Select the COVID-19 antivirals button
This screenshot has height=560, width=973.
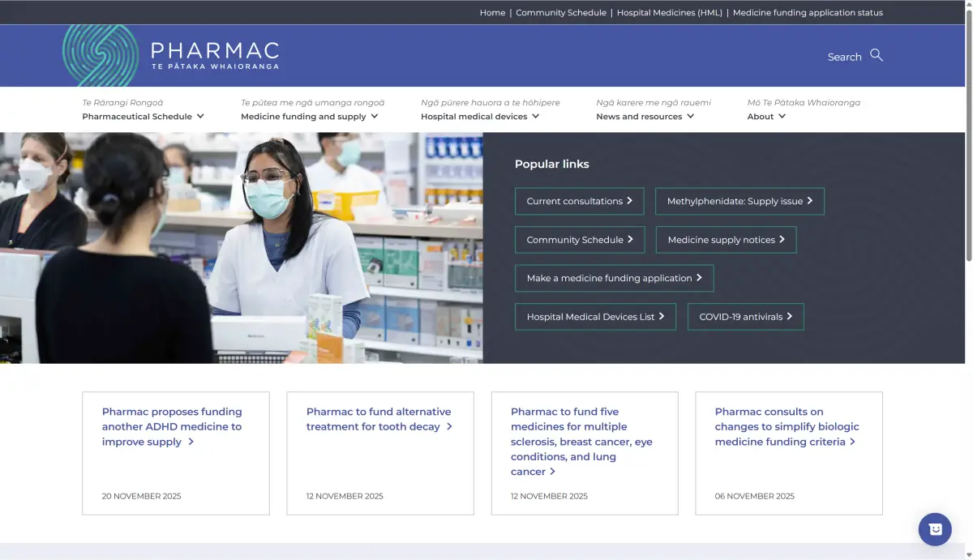coord(745,316)
